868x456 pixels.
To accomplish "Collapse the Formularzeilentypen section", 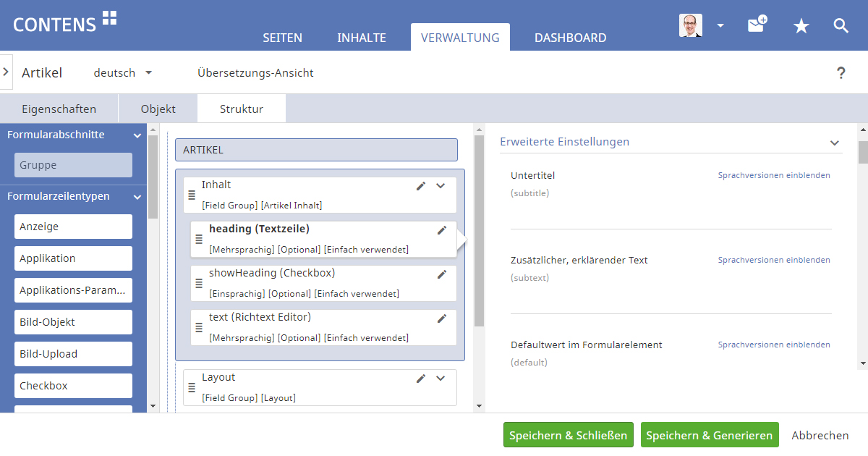I will (137, 197).
